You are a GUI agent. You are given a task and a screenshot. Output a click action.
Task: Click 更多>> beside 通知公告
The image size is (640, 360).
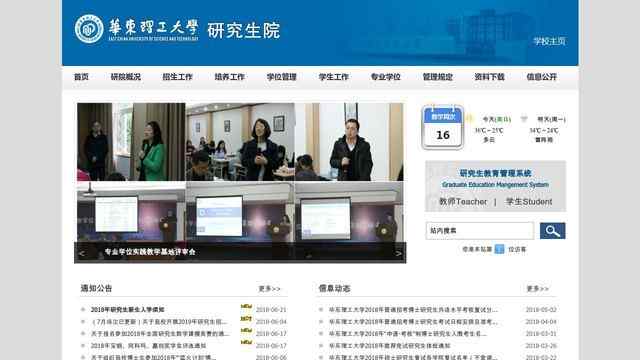[x=269, y=289]
